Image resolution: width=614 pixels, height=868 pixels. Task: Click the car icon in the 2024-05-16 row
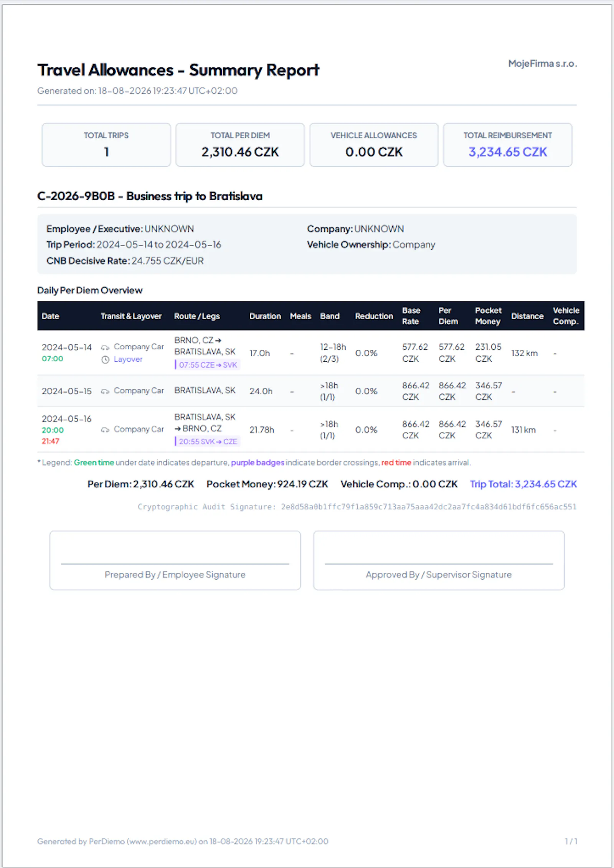105,430
